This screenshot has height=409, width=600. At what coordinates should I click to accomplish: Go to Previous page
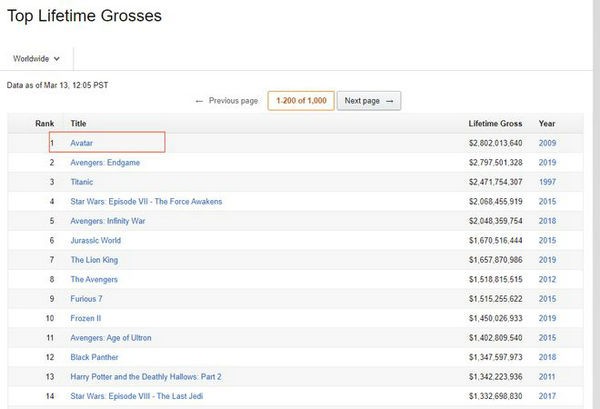point(227,101)
